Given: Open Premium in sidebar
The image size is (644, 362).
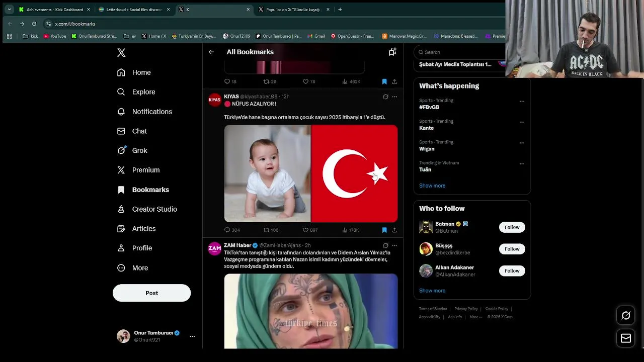Looking at the screenshot, I should [138, 170].
